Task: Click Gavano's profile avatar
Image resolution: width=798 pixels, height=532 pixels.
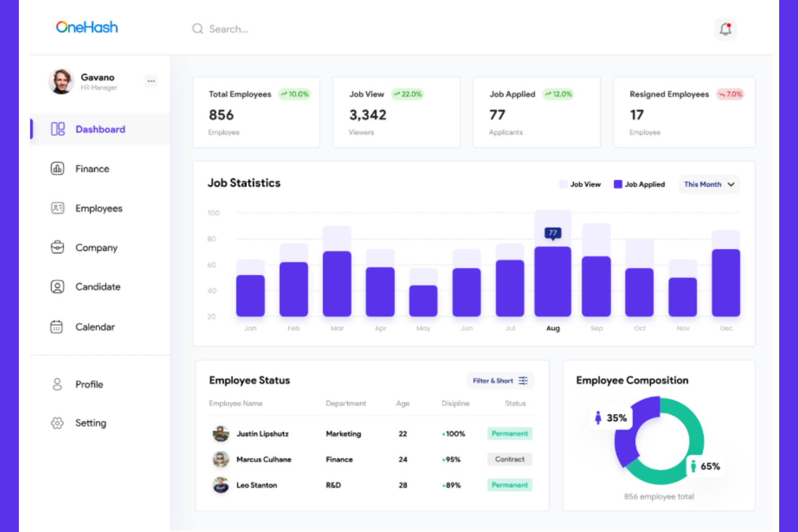Action: (61, 81)
